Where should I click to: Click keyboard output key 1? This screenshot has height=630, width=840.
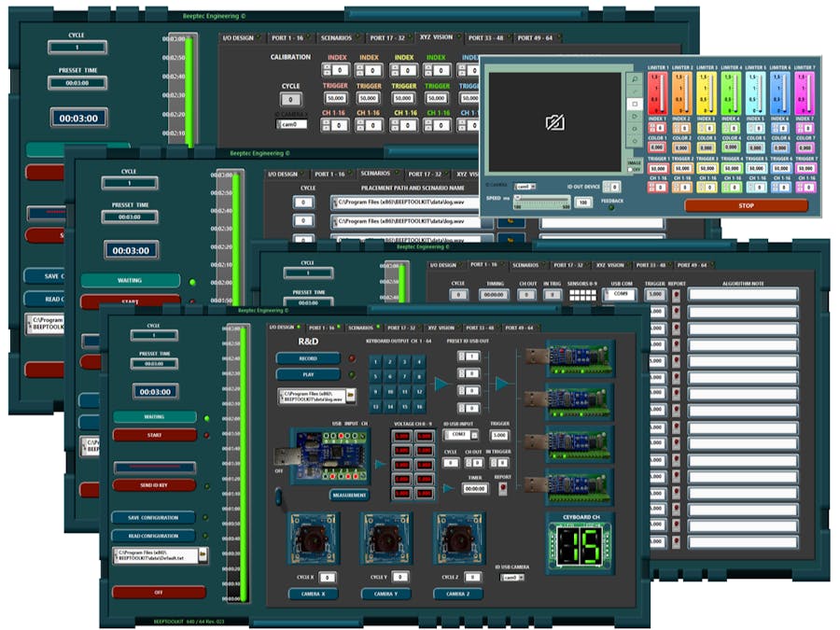coord(375,362)
